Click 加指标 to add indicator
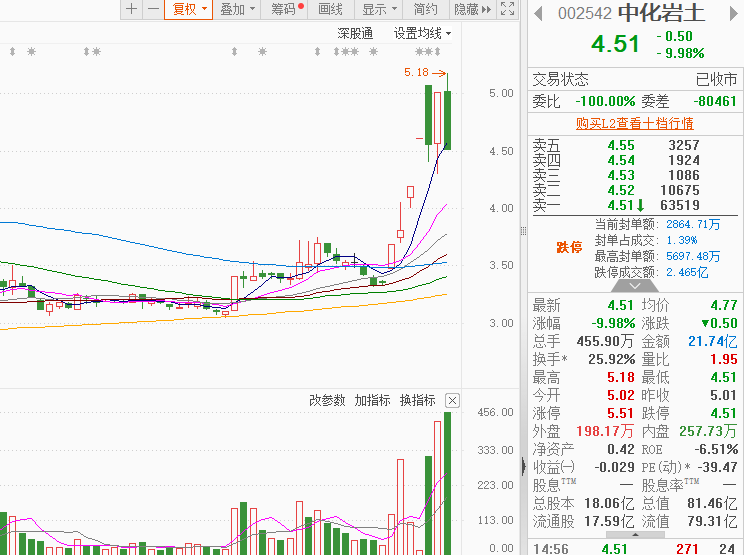 click(372, 400)
